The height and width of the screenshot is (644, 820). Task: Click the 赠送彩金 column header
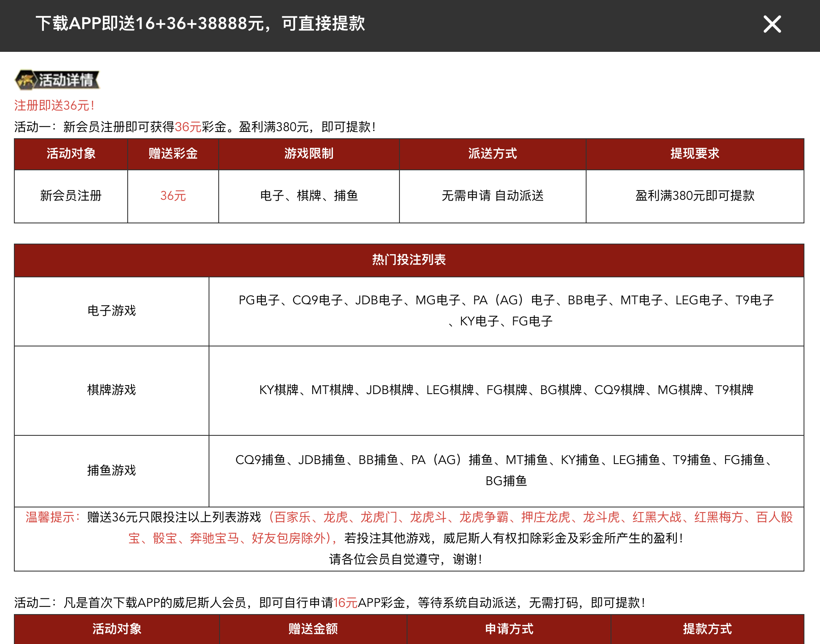(x=173, y=154)
